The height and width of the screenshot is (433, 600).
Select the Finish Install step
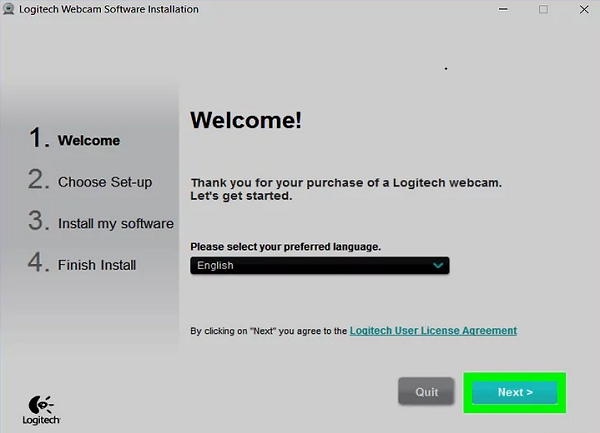tap(82, 263)
